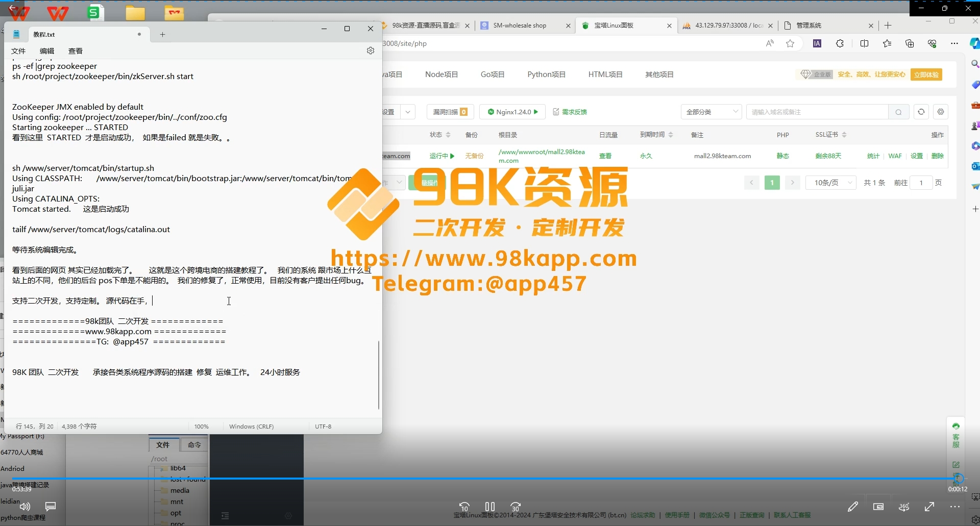Toggle the 运行中 status of the site

442,156
